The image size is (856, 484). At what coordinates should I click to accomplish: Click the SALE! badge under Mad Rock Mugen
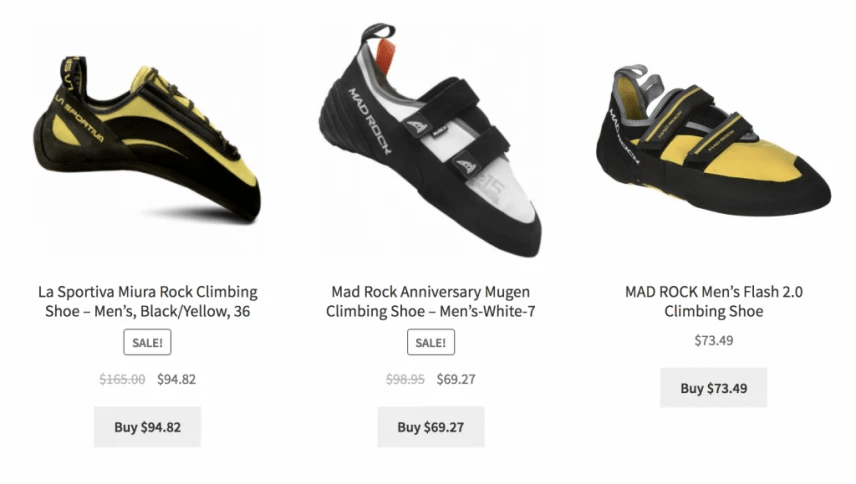[x=431, y=342]
